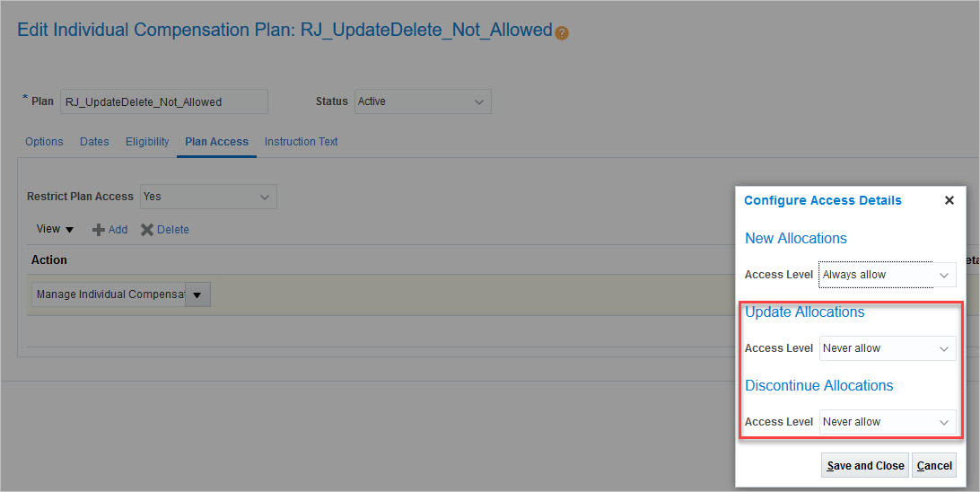Open the View menu
Screen dimensions: 980x492
click(x=55, y=230)
